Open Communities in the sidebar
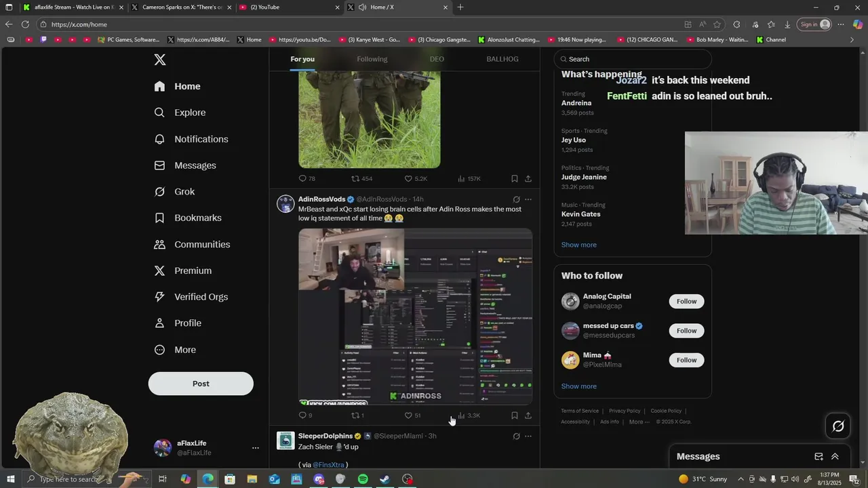 click(x=192, y=244)
